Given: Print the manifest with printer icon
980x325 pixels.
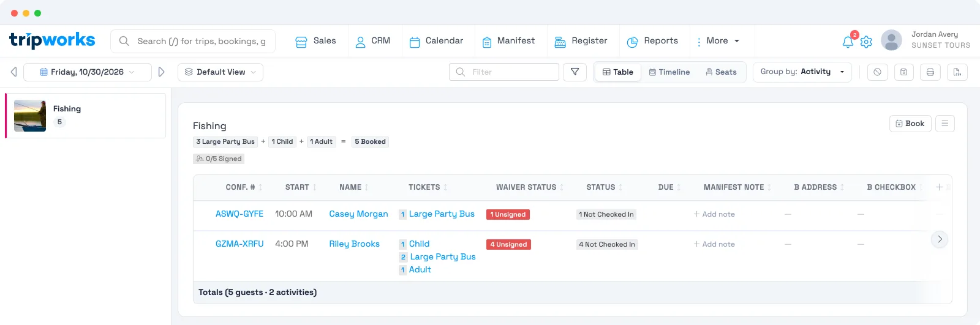Looking at the screenshot, I should pos(930,72).
